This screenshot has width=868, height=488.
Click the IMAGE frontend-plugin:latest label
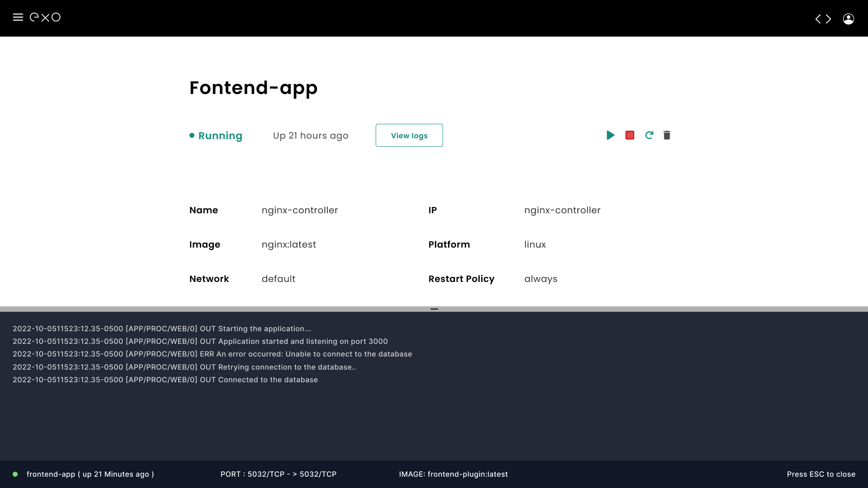pos(453,474)
